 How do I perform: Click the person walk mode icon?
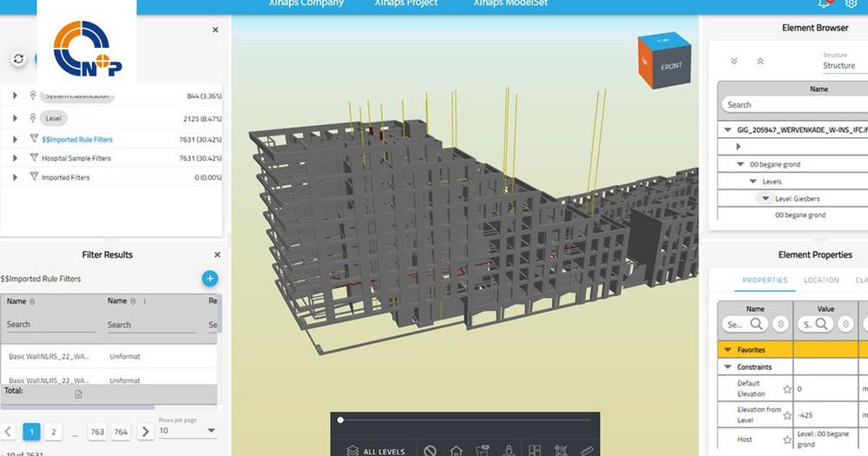(x=509, y=451)
